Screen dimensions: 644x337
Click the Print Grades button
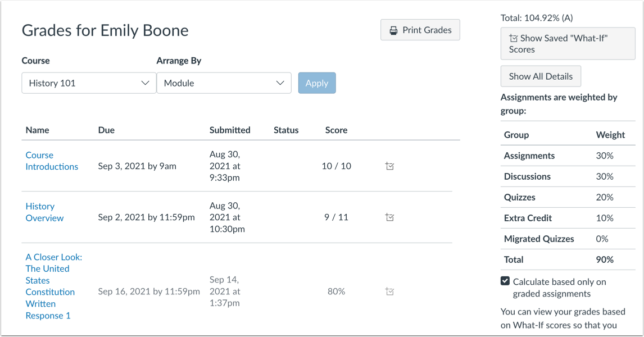(420, 30)
